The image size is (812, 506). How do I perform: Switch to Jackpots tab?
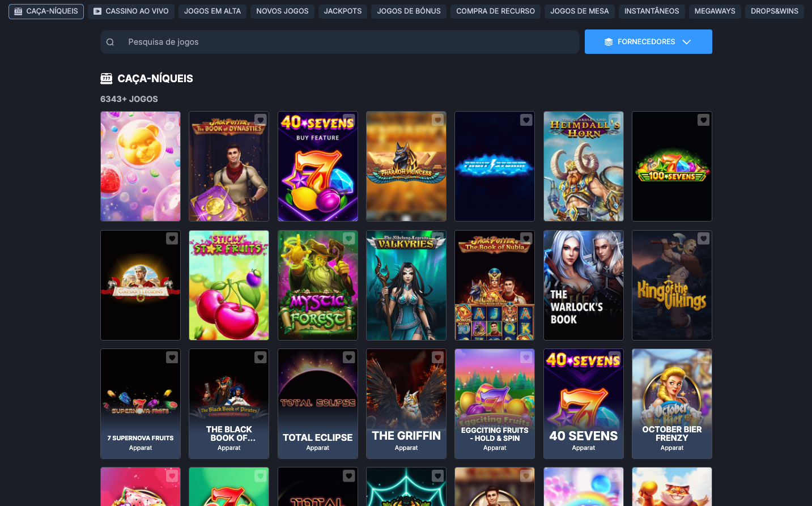tap(342, 11)
